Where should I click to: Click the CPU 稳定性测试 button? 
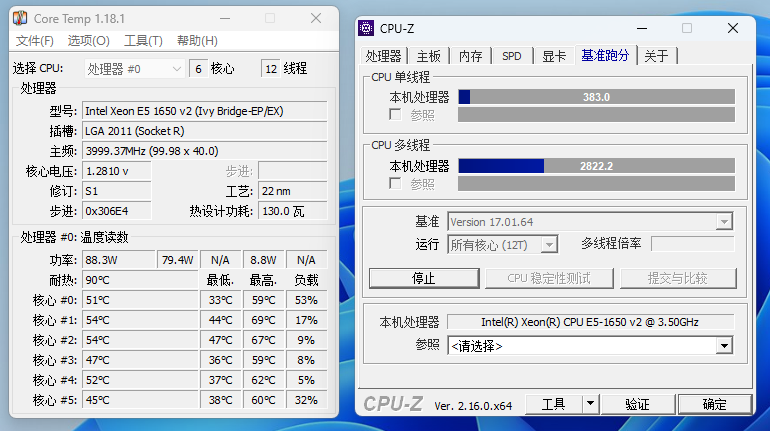click(x=549, y=278)
